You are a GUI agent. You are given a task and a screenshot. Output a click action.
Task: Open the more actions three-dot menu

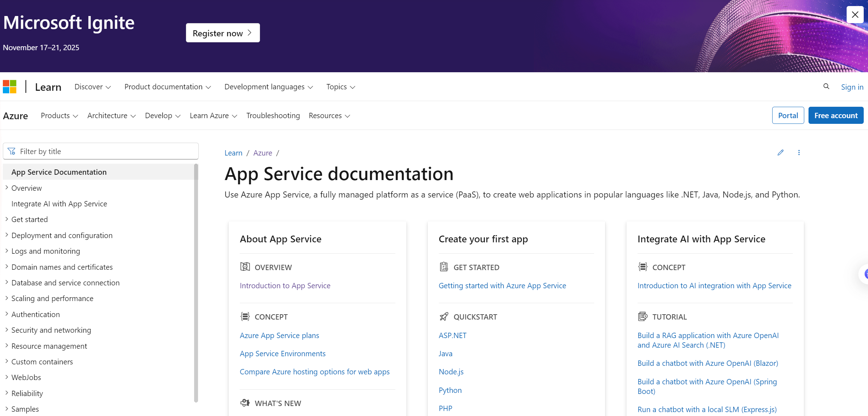(x=799, y=153)
